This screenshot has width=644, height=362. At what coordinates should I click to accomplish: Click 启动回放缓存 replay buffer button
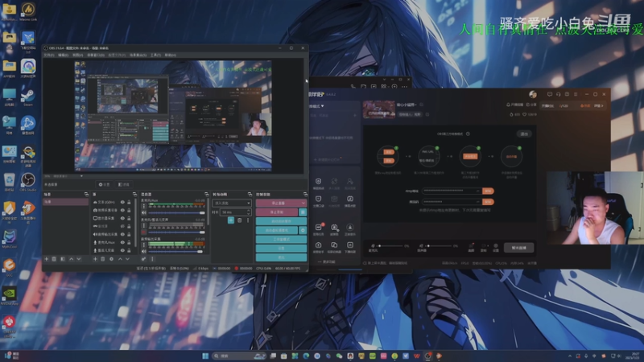point(281,221)
